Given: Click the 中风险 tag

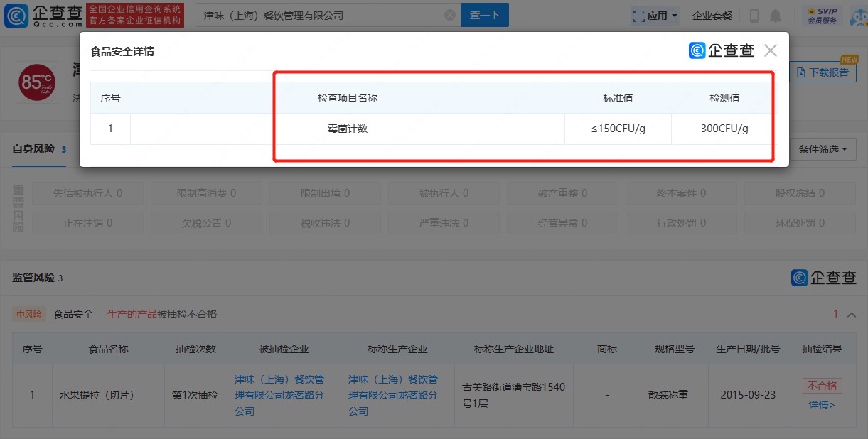Looking at the screenshot, I should [x=30, y=314].
